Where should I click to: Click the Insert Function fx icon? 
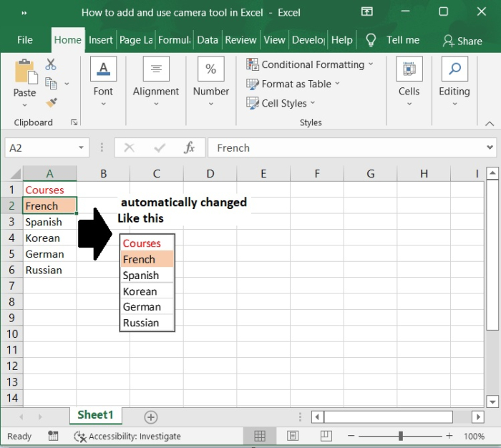coord(190,148)
